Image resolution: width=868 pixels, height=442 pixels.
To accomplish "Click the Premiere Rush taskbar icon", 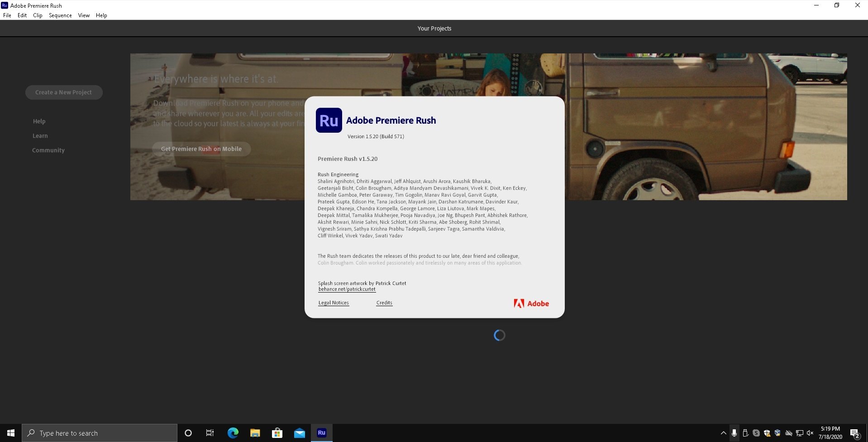I will 321,433.
